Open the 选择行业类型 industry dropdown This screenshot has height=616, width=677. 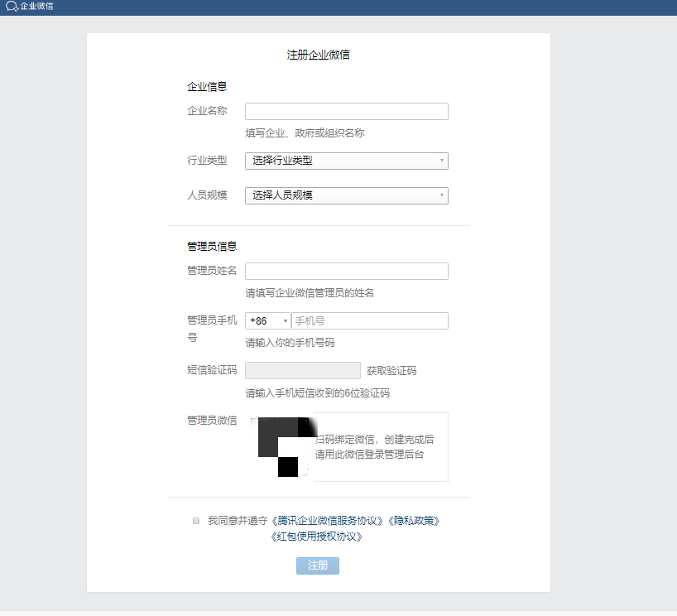tap(346, 161)
